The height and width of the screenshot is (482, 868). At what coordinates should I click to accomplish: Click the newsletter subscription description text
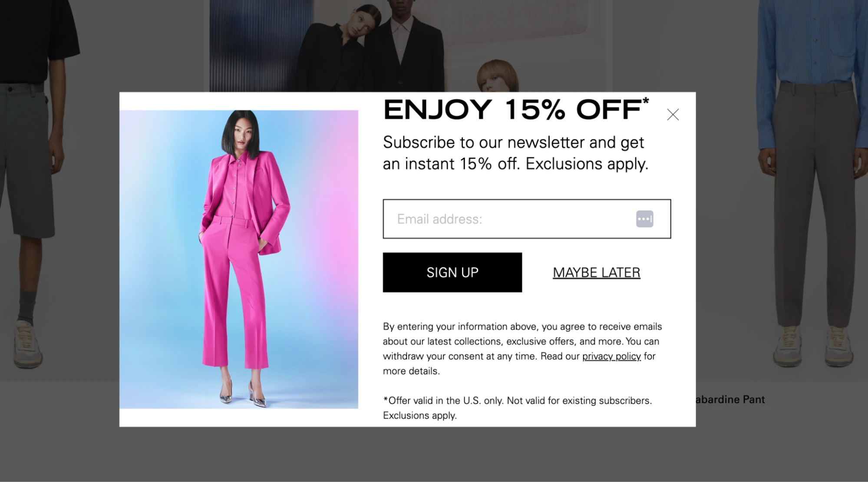click(x=515, y=153)
